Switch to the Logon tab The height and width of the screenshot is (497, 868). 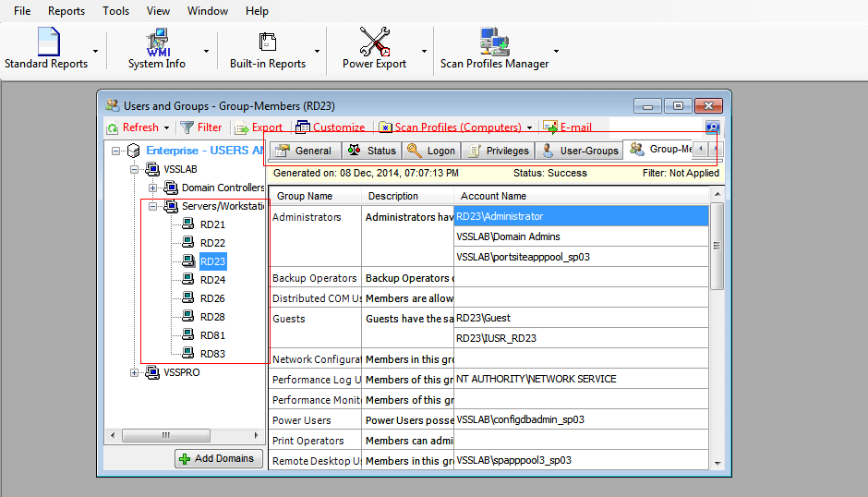[x=431, y=151]
